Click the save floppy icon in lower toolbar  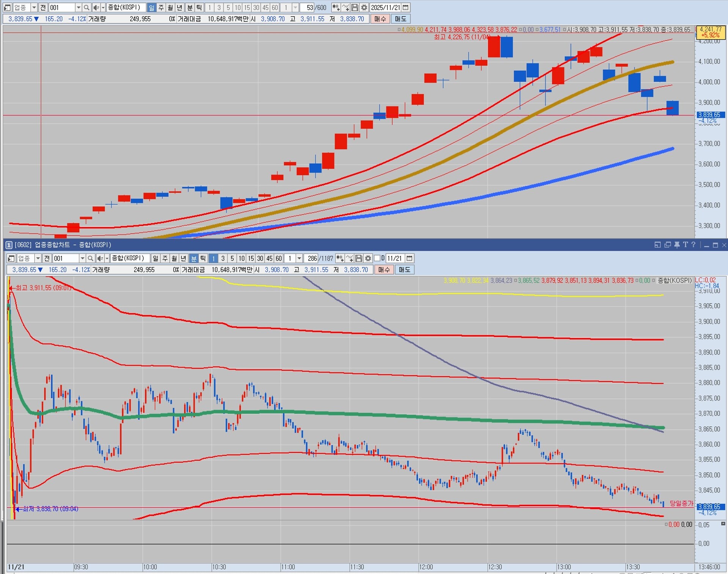point(359,258)
